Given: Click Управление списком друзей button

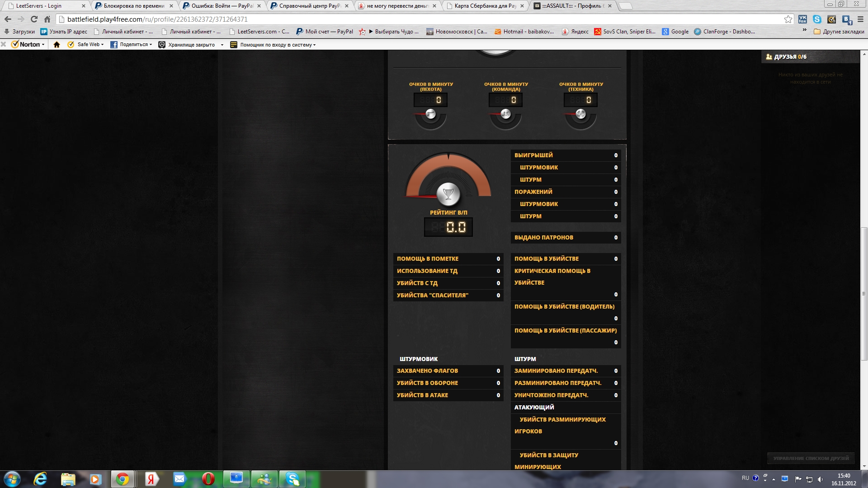Looking at the screenshot, I should click(811, 458).
